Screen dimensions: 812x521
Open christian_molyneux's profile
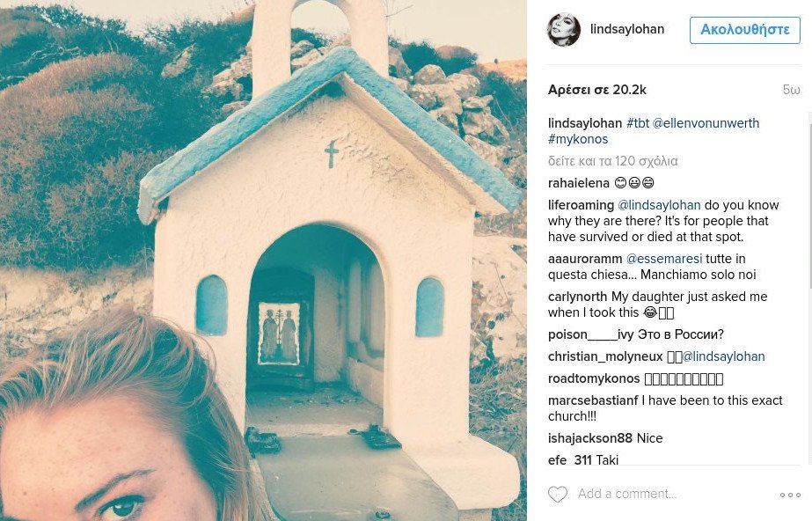pos(605,356)
